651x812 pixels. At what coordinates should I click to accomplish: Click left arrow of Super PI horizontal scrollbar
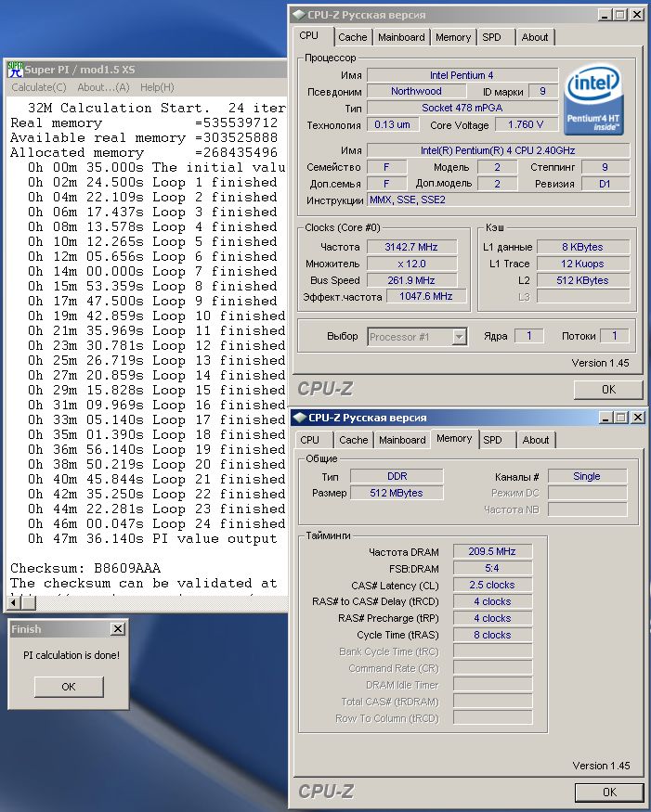(14, 602)
